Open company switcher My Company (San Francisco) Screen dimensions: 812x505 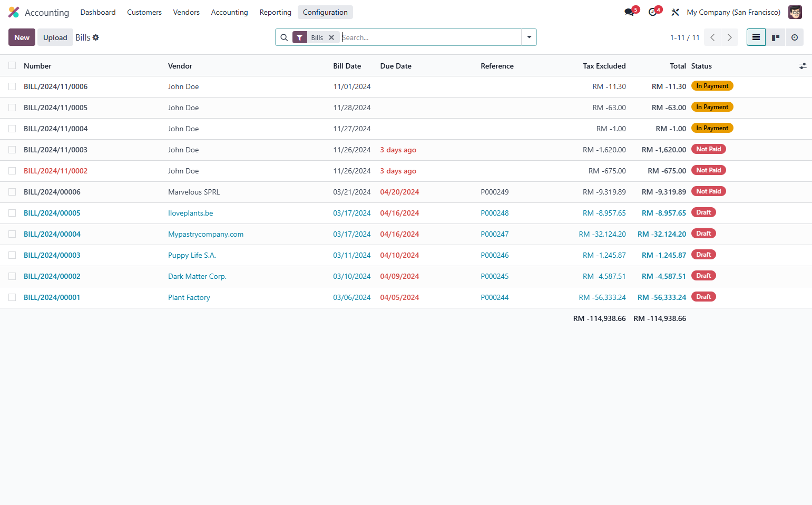coord(733,12)
